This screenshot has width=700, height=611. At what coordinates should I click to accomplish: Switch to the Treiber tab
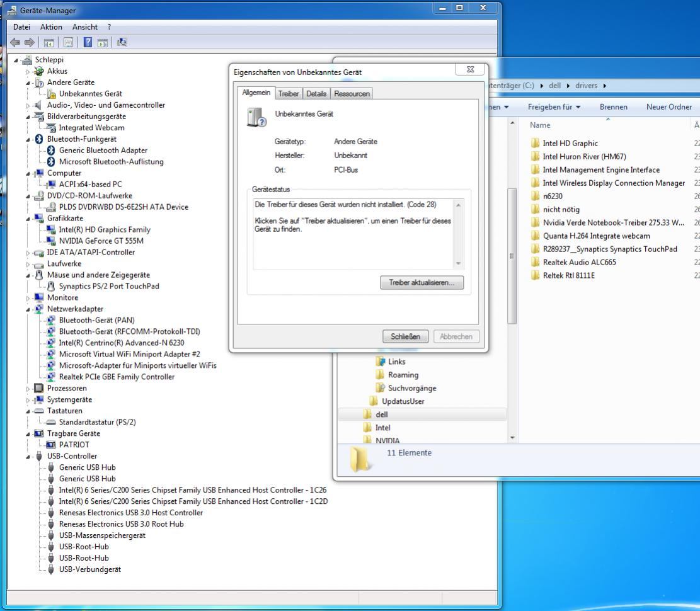(x=289, y=94)
